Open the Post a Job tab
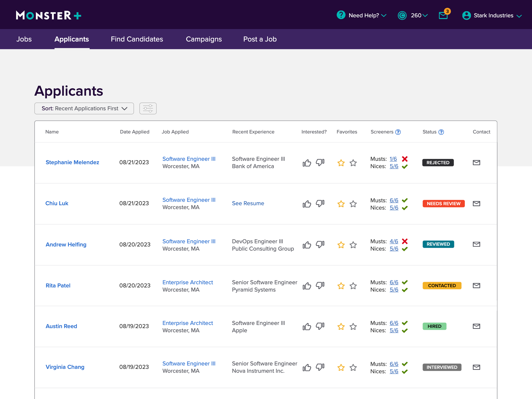 tap(260, 39)
